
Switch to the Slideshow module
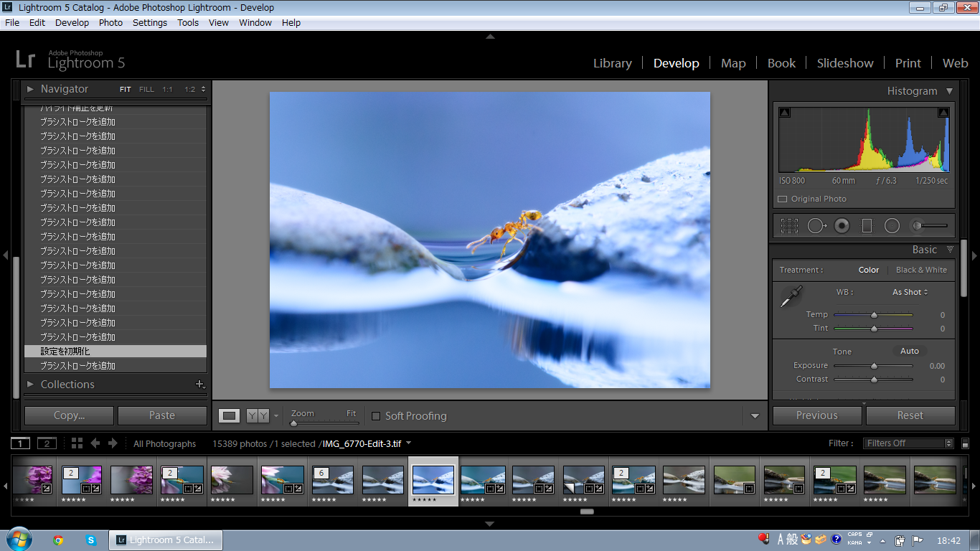(845, 63)
